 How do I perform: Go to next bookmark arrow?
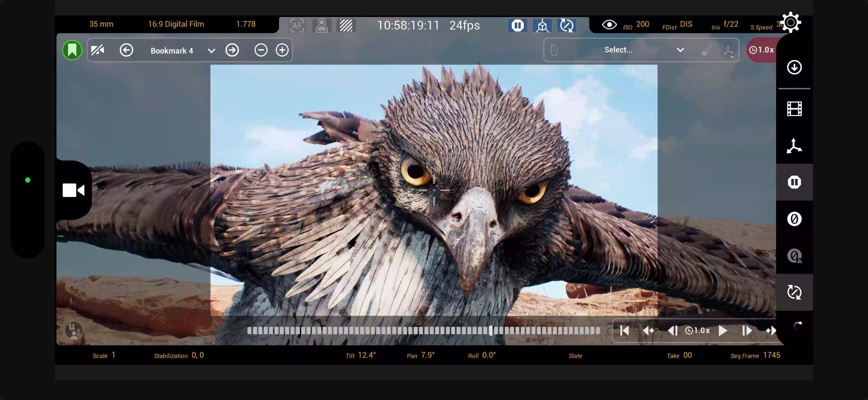(232, 50)
